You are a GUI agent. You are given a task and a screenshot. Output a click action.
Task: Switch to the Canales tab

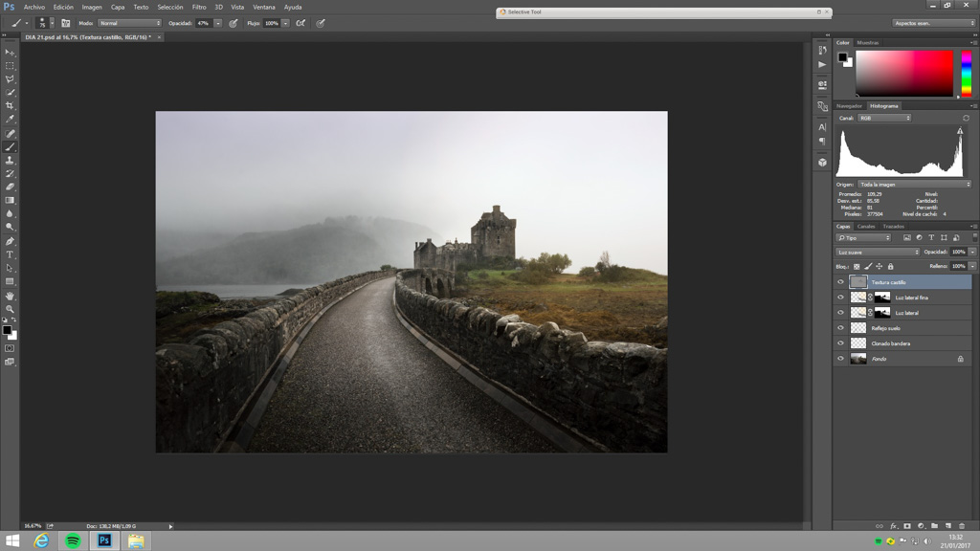866,227
